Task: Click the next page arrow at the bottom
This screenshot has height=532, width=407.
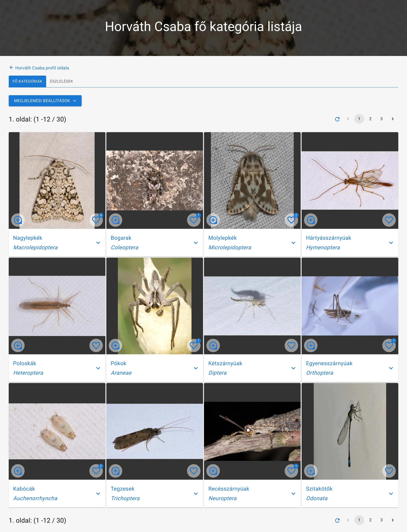Action: coord(392,520)
